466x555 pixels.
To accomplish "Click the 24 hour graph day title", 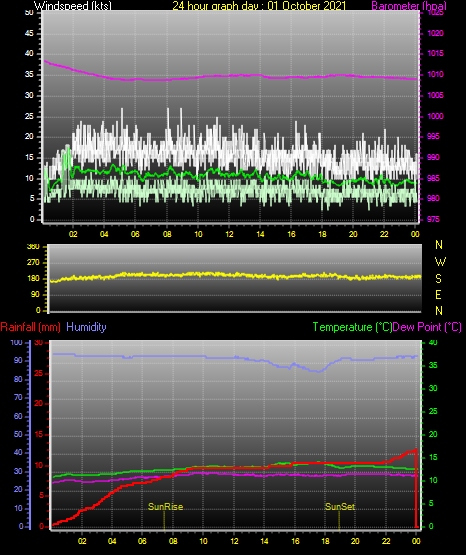I will click(x=259, y=6).
